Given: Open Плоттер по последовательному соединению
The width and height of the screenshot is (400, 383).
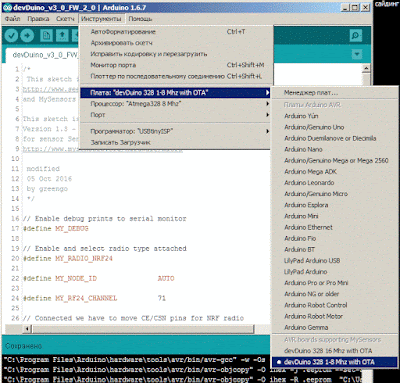Looking at the screenshot, I should point(176,76).
